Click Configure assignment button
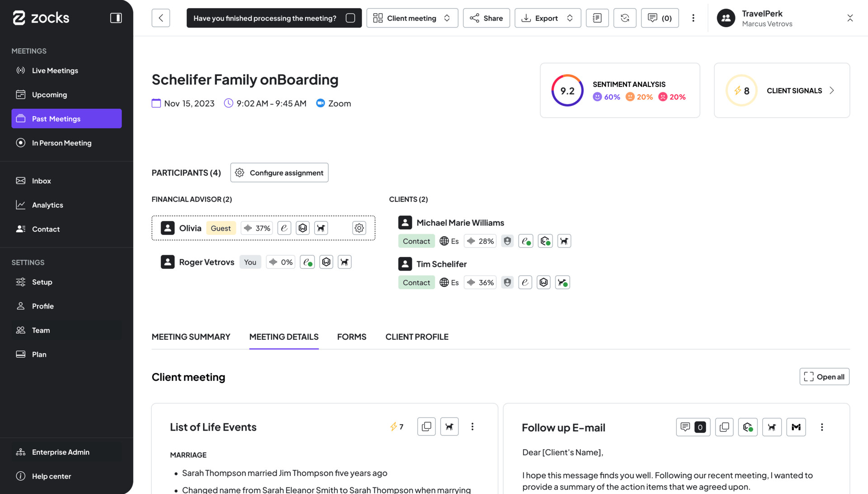 point(279,173)
